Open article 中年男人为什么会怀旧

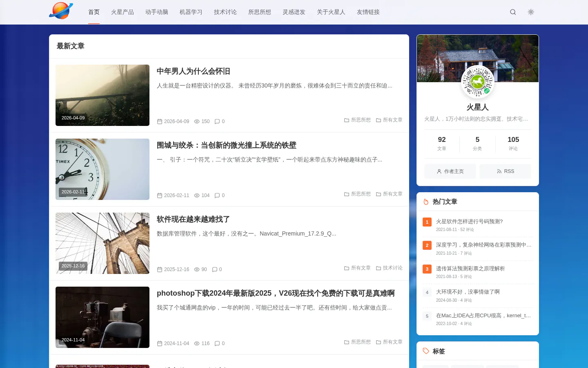coord(194,71)
